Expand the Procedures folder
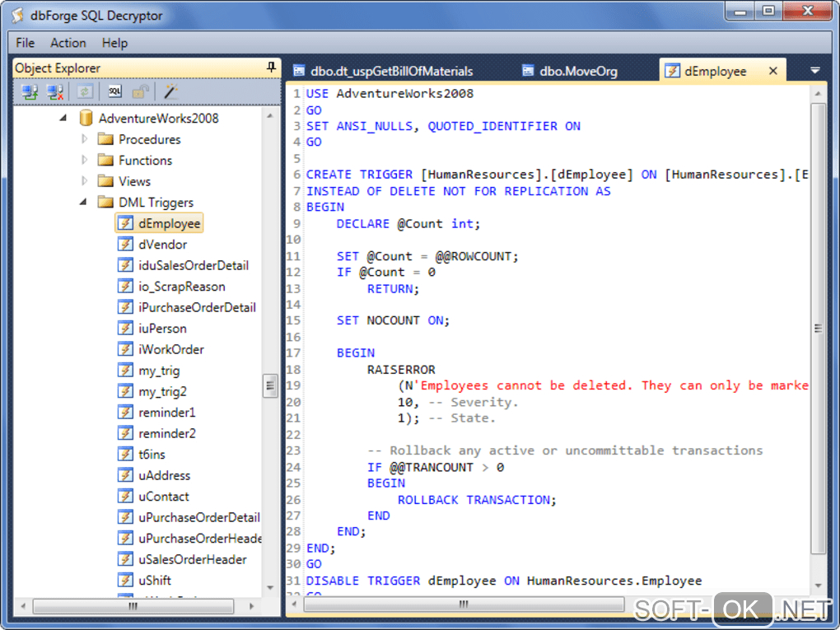 (84, 139)
